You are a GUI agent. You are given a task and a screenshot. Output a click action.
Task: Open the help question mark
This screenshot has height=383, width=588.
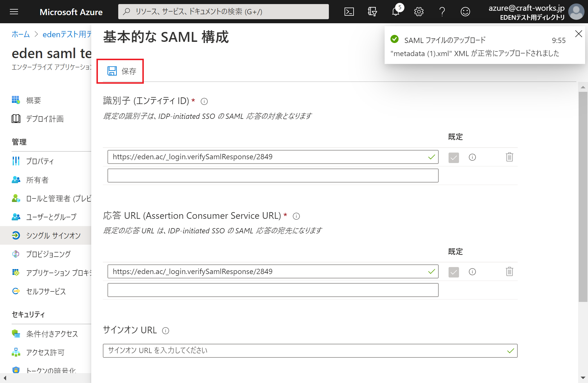click(442, 12)
